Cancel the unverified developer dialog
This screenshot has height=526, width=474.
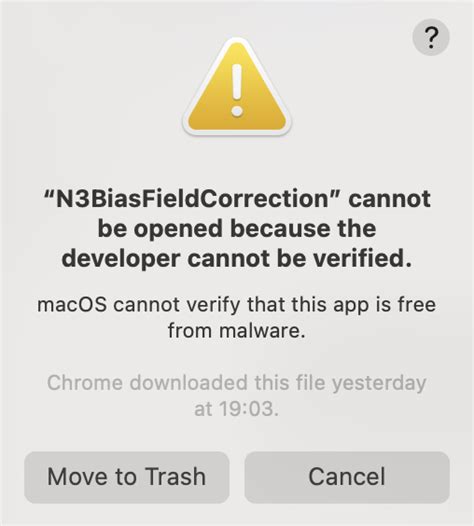347,477
